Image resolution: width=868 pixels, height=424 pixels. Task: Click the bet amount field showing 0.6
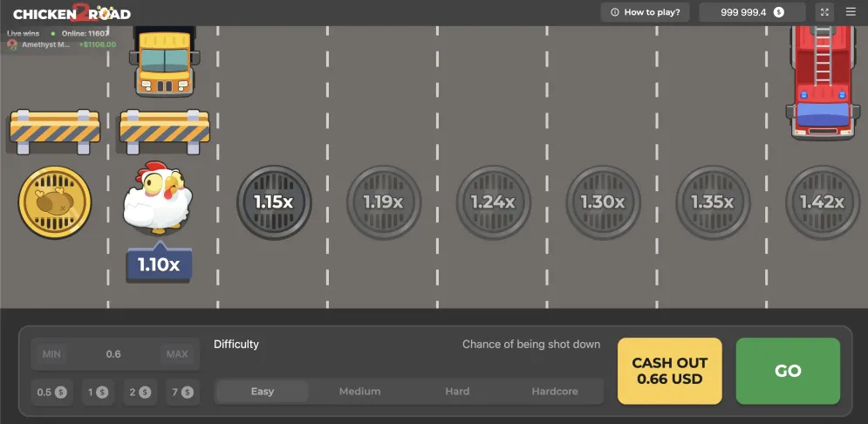click(113, 354)
